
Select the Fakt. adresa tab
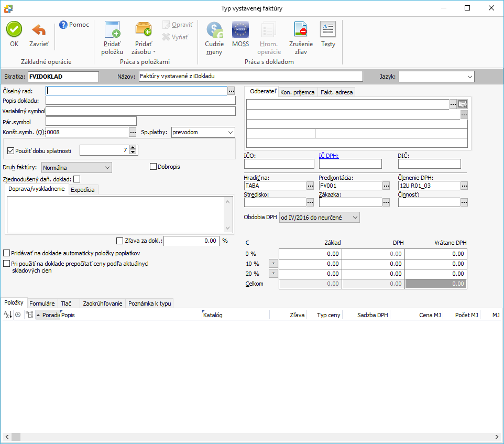(336, 92)
